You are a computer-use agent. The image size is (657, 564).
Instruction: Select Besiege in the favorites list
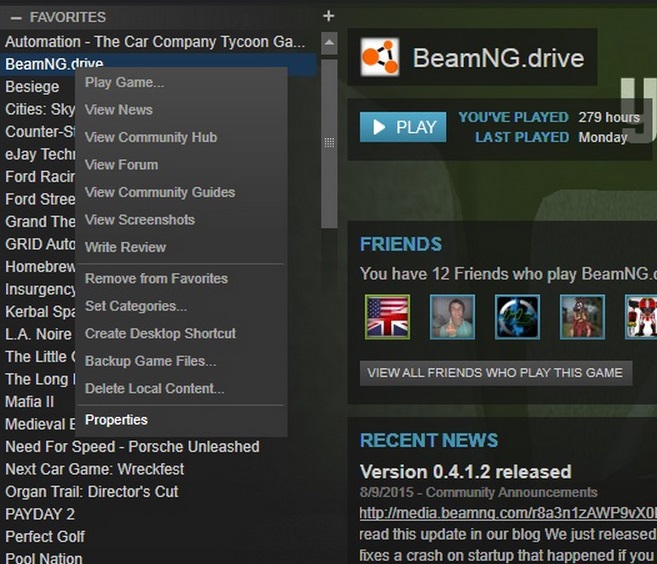pyautogui.click(x=32, y=87)
